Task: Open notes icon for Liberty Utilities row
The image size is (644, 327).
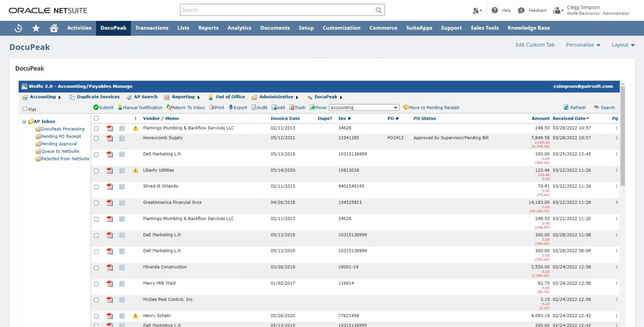Action: pos(122,171)
